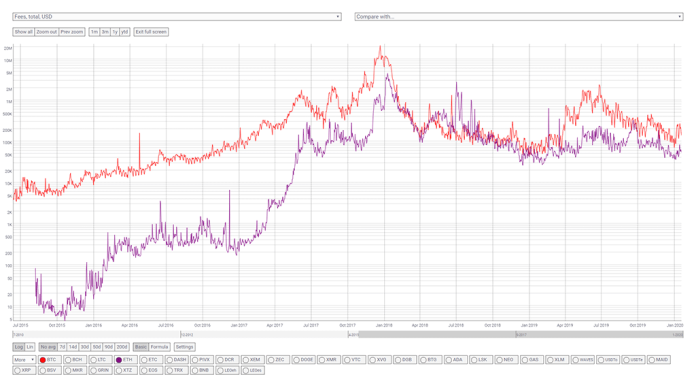
Task: Toggle the ETH series
Action: [x=125, y=360]
